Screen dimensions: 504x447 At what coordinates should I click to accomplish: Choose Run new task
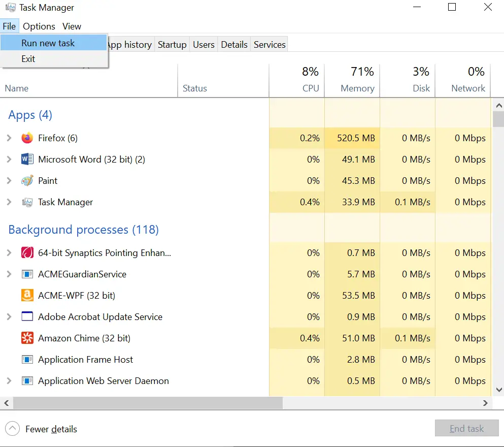54,43
